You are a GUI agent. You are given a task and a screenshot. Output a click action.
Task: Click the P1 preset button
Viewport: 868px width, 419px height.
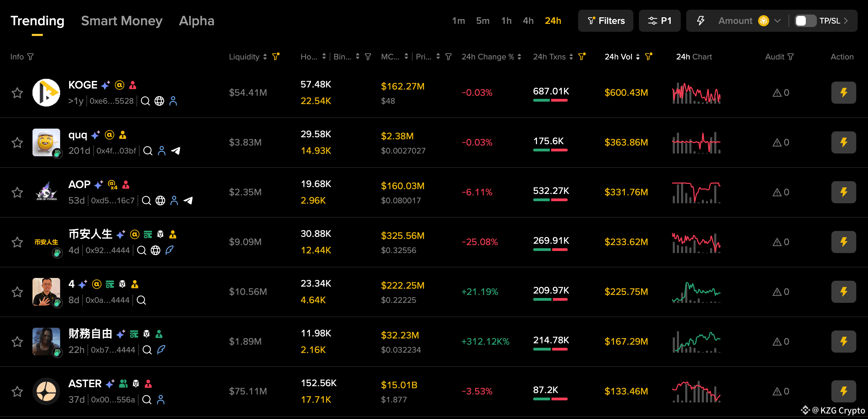[x=659, y=21]
